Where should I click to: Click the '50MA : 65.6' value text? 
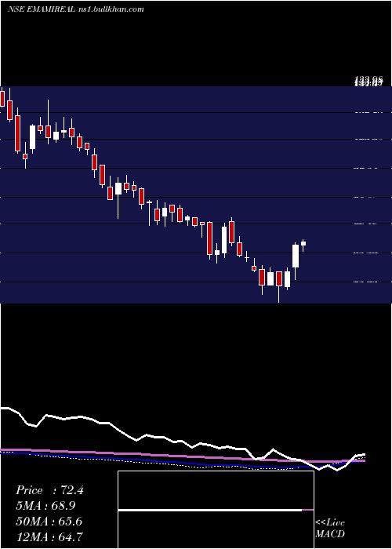point(49,522)
